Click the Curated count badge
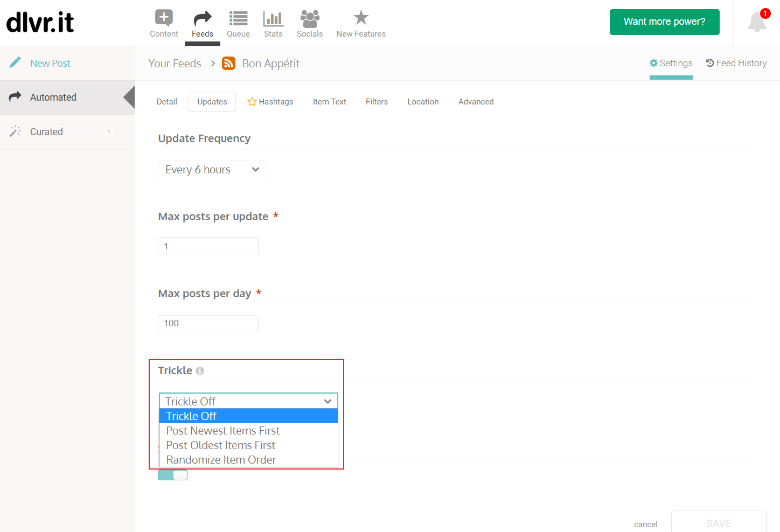780x532 pixels. [109, 132]
